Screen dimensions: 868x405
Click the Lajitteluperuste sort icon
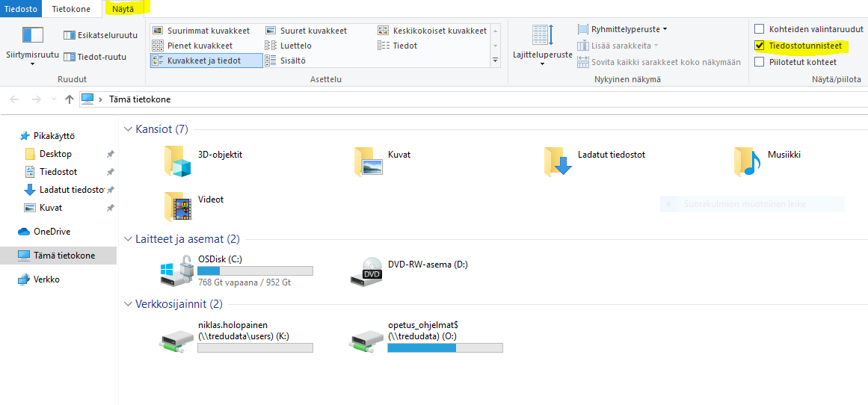point(542,36)
